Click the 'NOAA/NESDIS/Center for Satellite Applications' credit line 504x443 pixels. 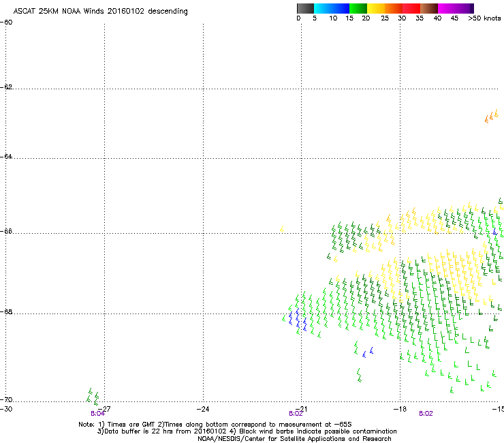coord(294,439)
